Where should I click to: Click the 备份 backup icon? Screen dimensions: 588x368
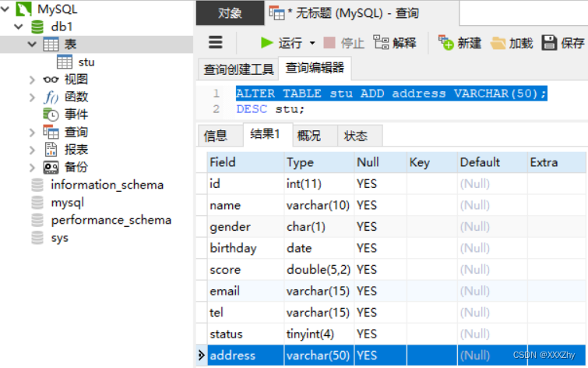pos(51,167)
